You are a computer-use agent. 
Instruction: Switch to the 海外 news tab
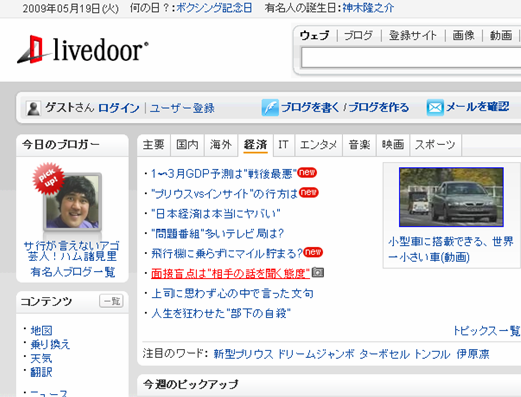(x=221, y=145)
